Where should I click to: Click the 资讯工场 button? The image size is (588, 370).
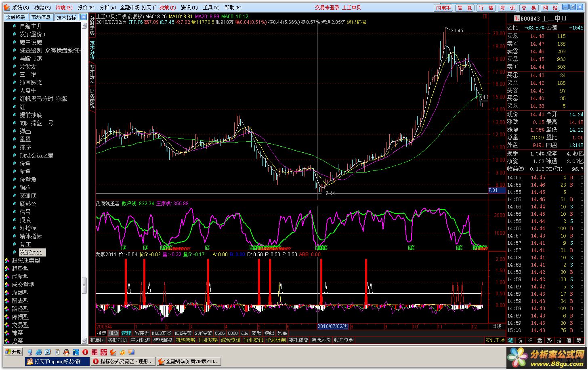495,340
